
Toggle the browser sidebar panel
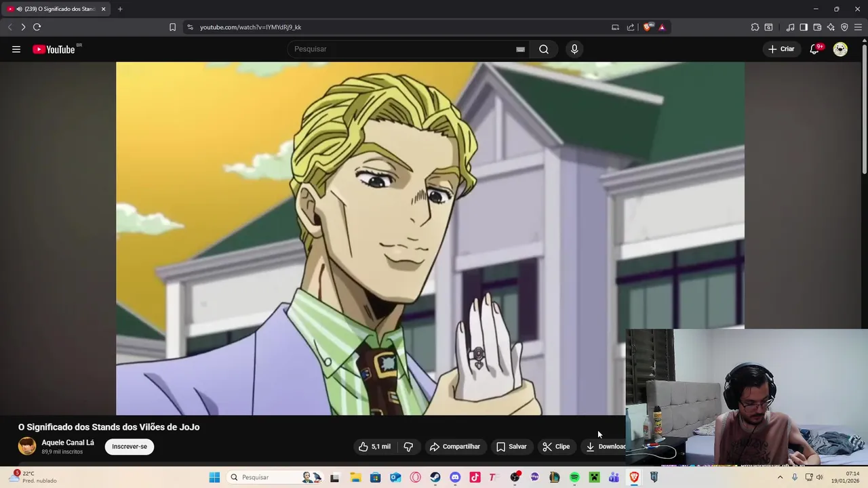click(804, 27)
